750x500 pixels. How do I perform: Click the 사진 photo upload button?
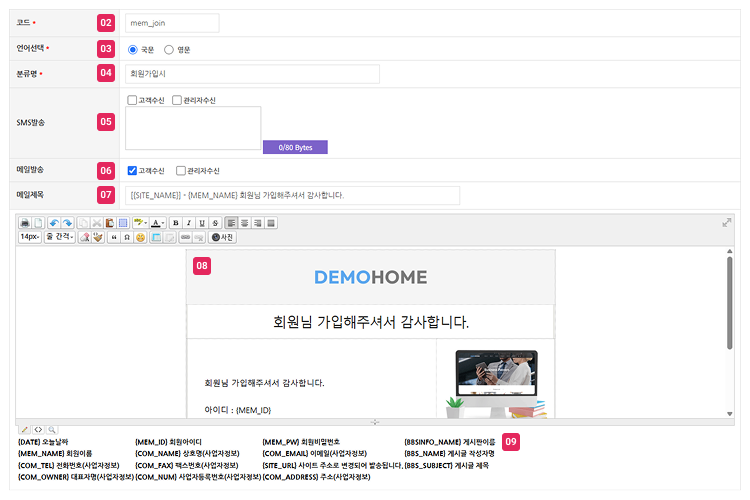[x=222, y=237]
